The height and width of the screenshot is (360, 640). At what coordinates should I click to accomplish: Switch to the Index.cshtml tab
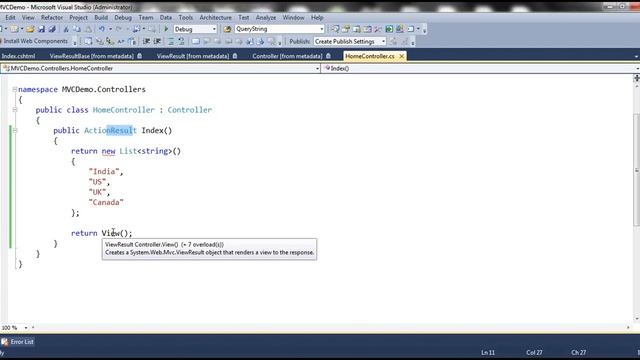click(x=19, y=56)
